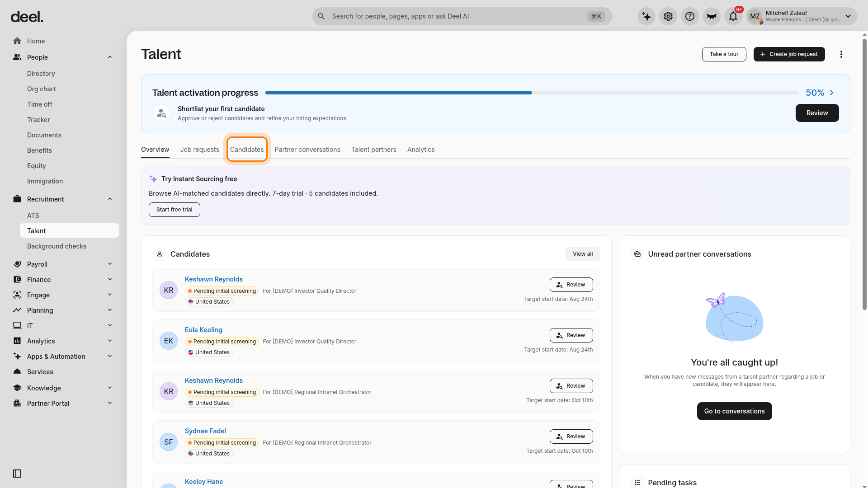Focus the Deel search field
This screenshot has height=488, width=868.
click(x=462, y=16)
